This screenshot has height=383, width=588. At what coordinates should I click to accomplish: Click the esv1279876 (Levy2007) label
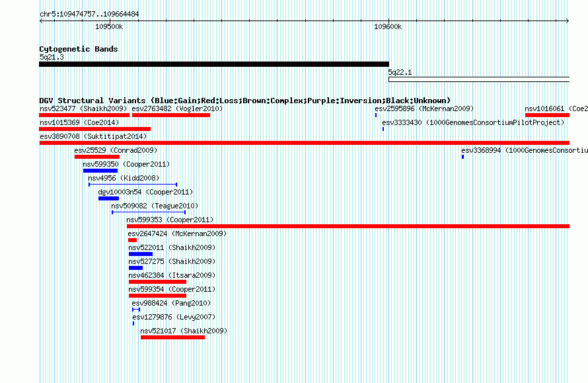[174, 317]
